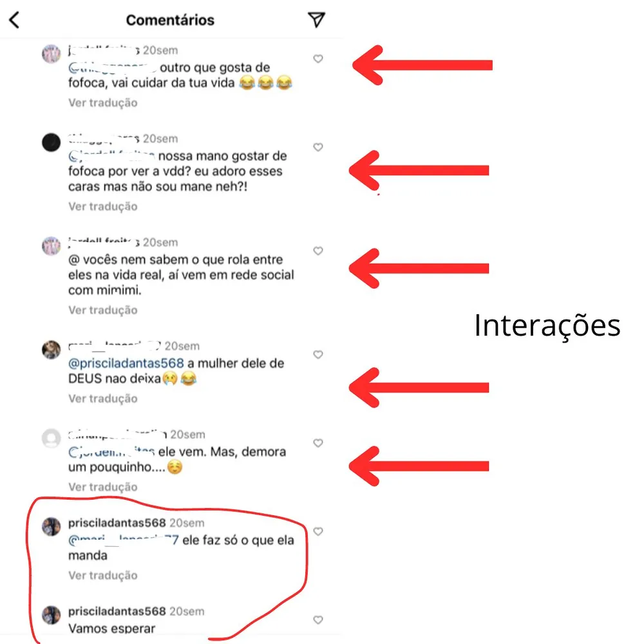Tap the heart beside 'ele vem. Mas, demora'
The width and height of the screenshot is (644, 644).
click(x=318, y=443)
